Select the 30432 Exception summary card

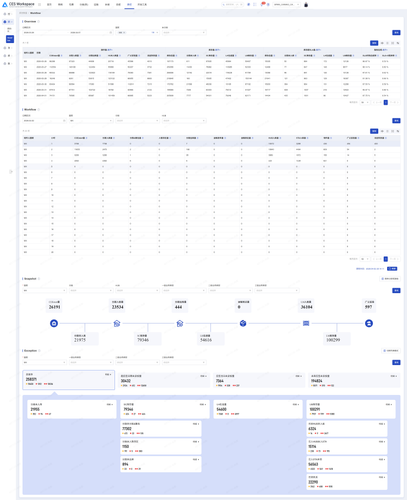coord(164,380)
